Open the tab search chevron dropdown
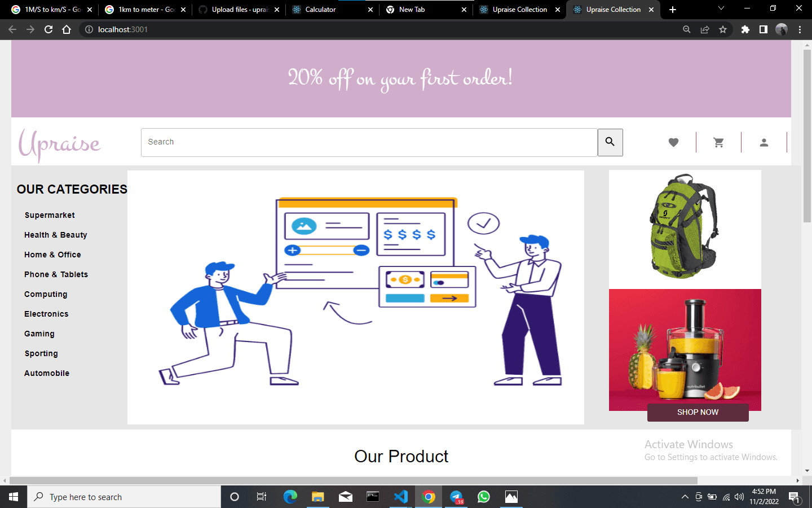812x508 pixels. coord(721,10)
